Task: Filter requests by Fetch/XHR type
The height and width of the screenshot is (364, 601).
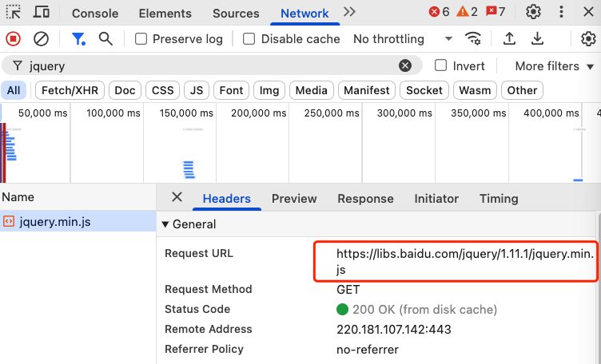Action: pyautogui.click(x=70, y=90)
